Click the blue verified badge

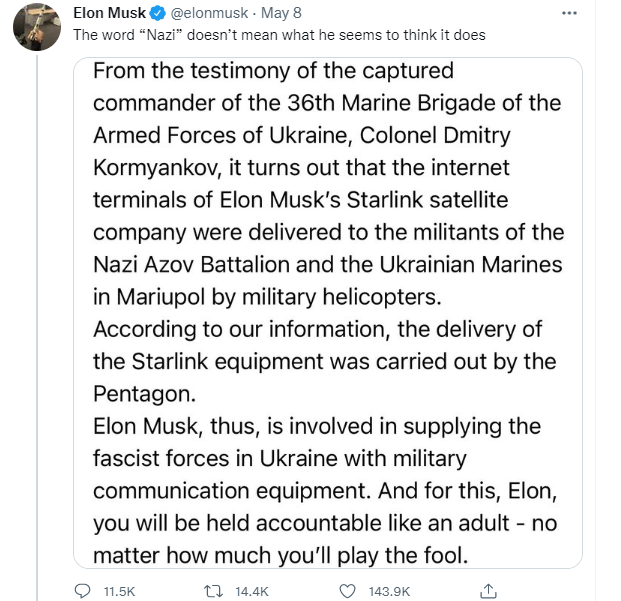(x=158, y=15)
